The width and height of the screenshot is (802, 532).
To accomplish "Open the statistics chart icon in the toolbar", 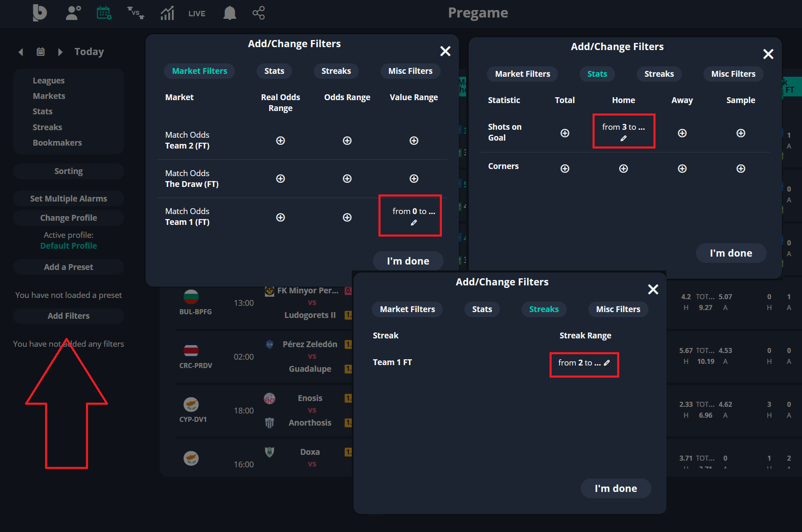I will click(167, 13).
